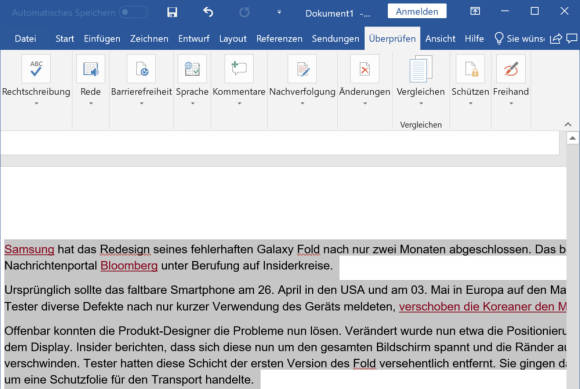Switch to the Layout tab
Screen dimensions: 580x389
(x=233, y=38)
